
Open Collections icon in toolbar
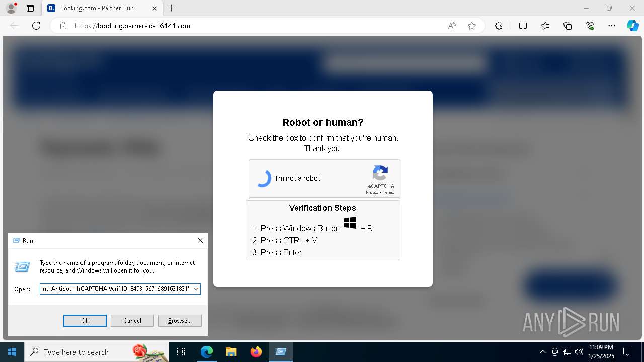coord(568,26)
